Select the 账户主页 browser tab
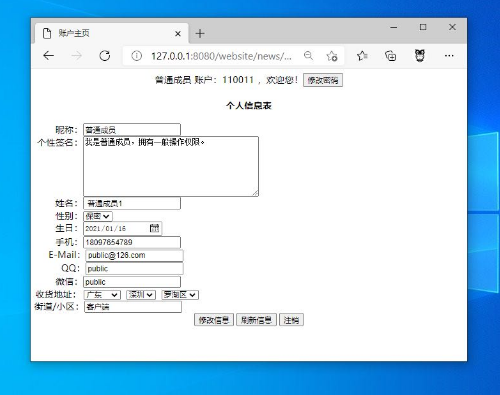500x395 pixels. (112, 33)
